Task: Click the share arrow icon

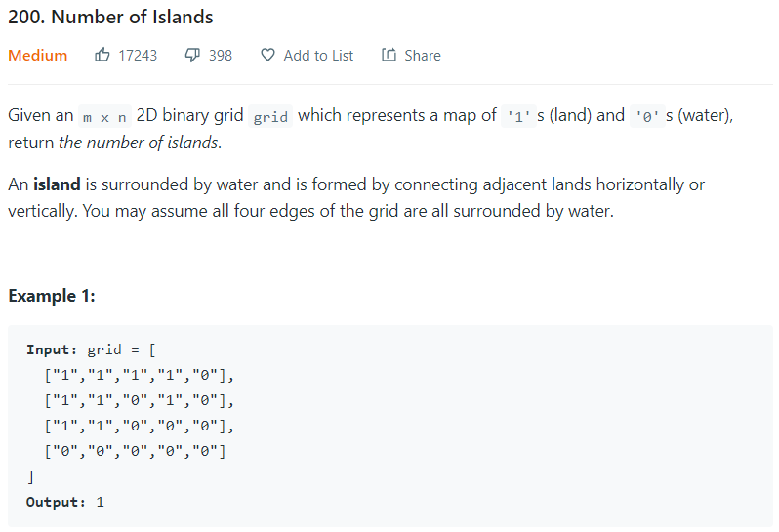Action: [x=389, y=55]
